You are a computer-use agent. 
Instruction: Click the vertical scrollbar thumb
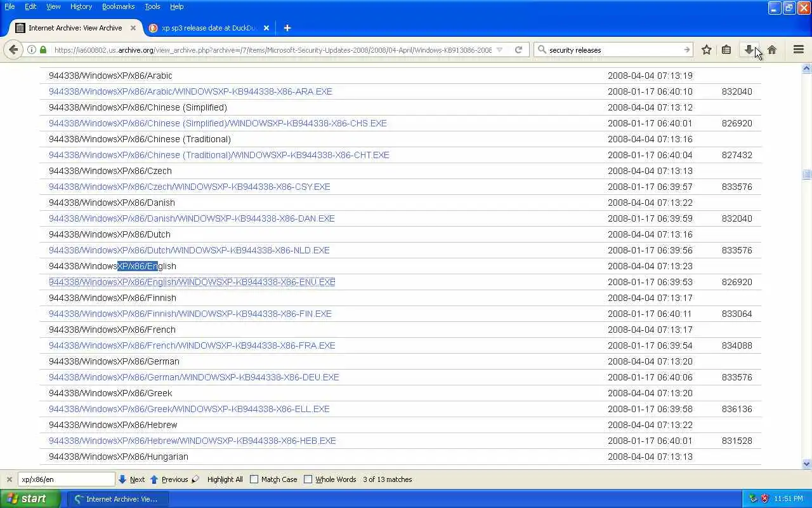click(806, 175)
